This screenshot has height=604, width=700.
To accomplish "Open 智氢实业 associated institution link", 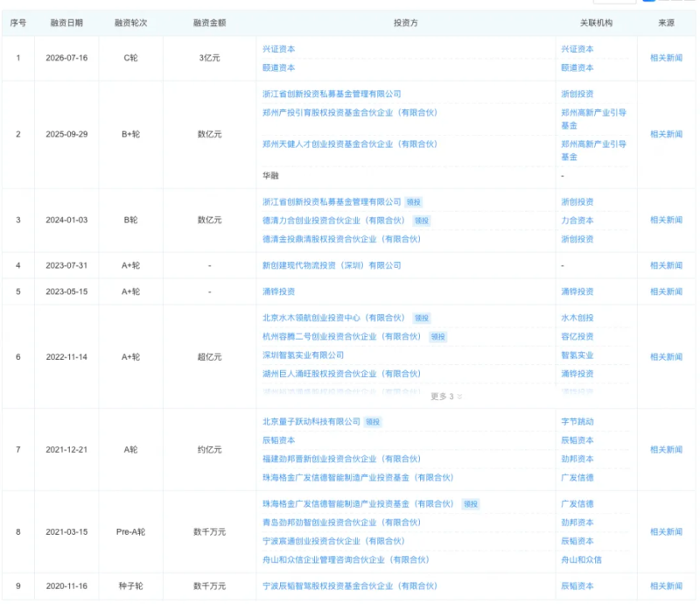I will 577,355.
